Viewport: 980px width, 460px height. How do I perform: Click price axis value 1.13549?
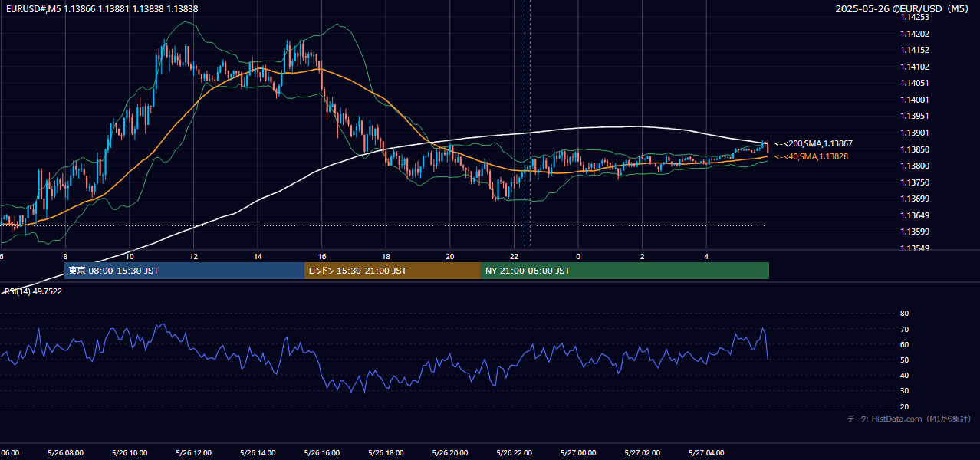[914, 248]
